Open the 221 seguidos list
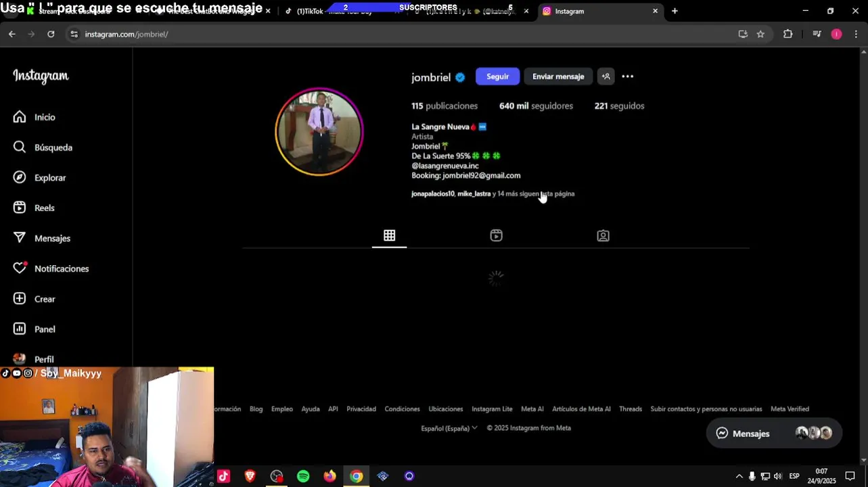Screen dimensions: 868x487 619,106
